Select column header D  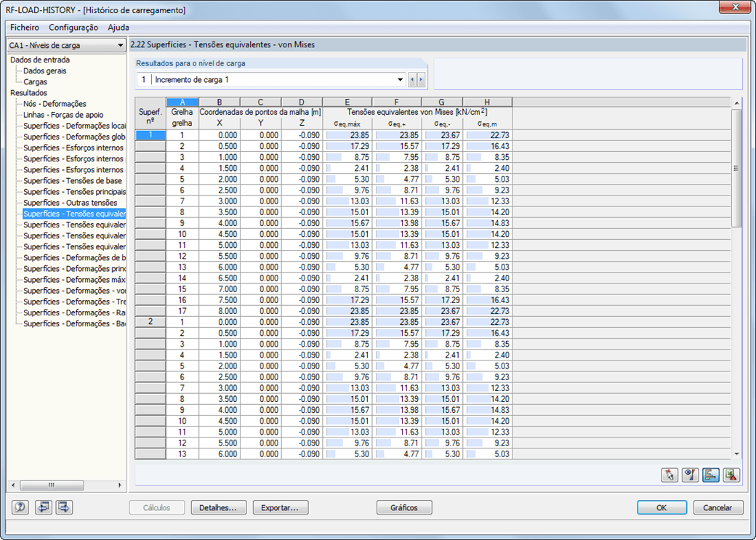coord(302,102)
